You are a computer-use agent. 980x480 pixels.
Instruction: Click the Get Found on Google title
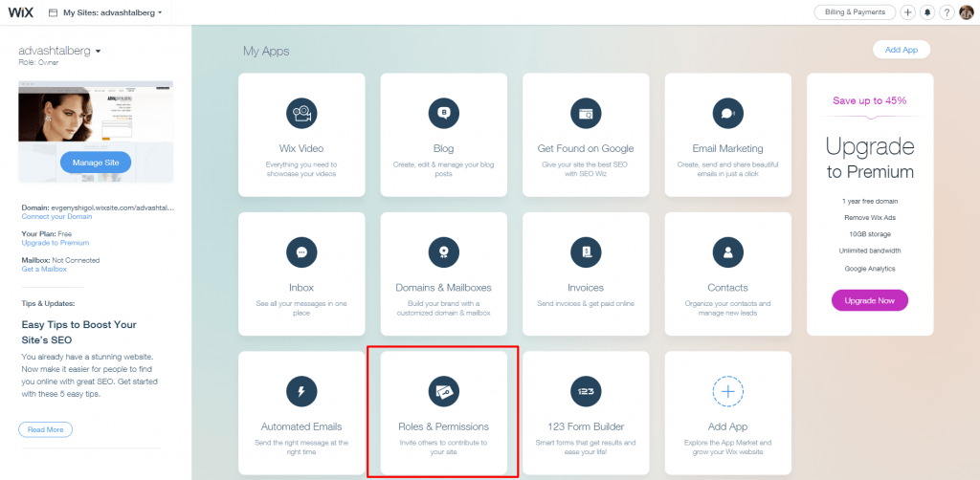coord(586,148)
